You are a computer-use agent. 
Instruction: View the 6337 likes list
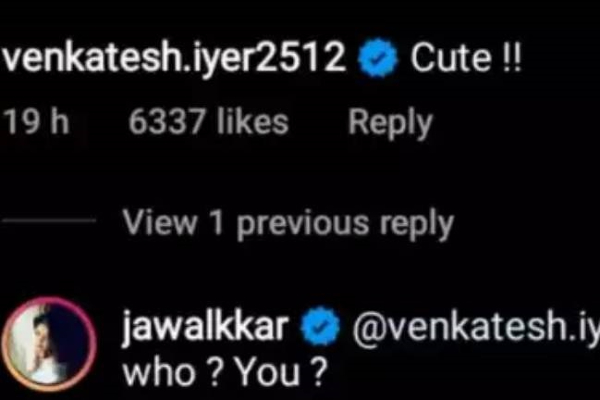[x=208, y=122]
